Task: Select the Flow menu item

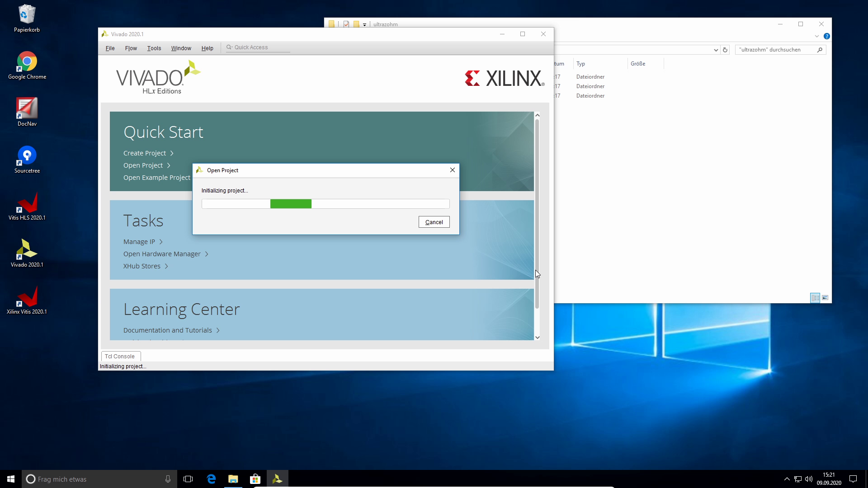Action: tap(131, 48)
